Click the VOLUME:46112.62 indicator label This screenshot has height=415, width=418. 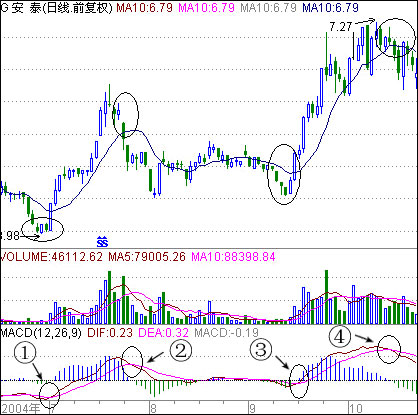[52, 257]
